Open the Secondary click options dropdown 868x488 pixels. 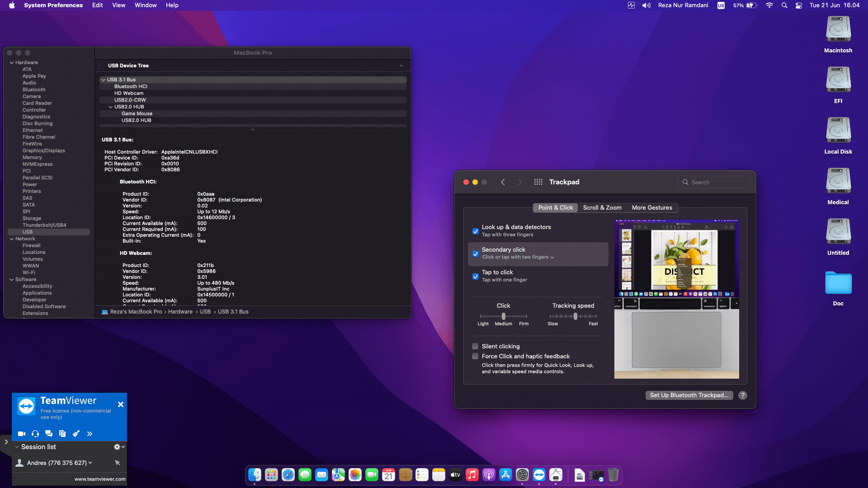[518, 258]
